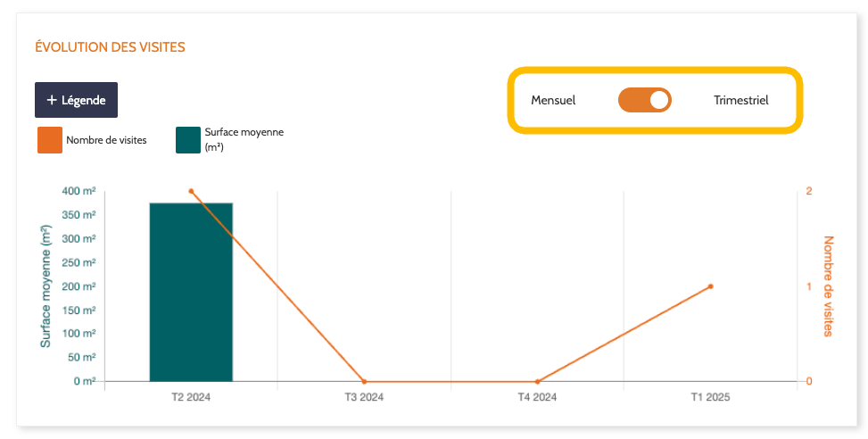Toggle the Mensuel/Trimestriel switch
This screenshot has height=439, width=868.
tap(644, 100)
